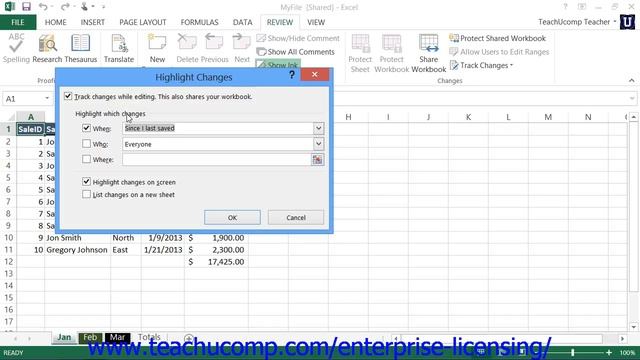Switch to the HOME tab

pyautogui.click(x=56, y=22)
